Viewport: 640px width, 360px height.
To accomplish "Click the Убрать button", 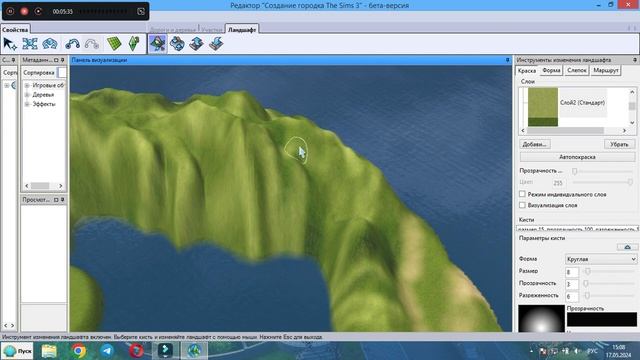I will [619, 144].
